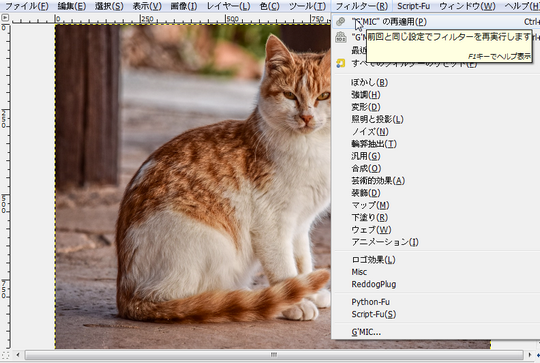Open the ツール(T) menu
The image size is (540, 363).
307,6
